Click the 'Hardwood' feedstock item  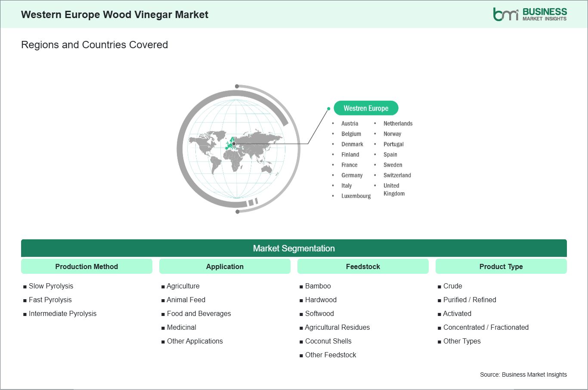tap(321, 300)
